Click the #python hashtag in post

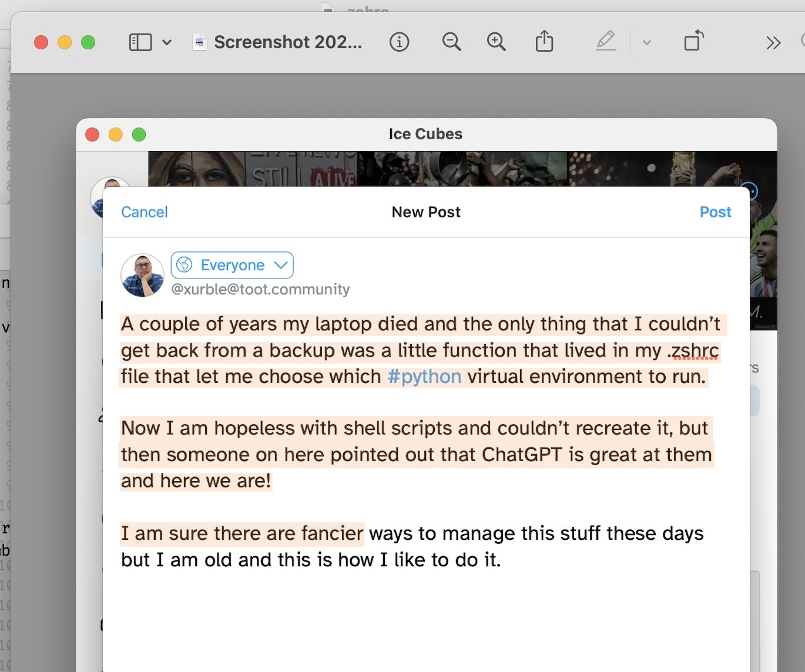tap(424, 377)
